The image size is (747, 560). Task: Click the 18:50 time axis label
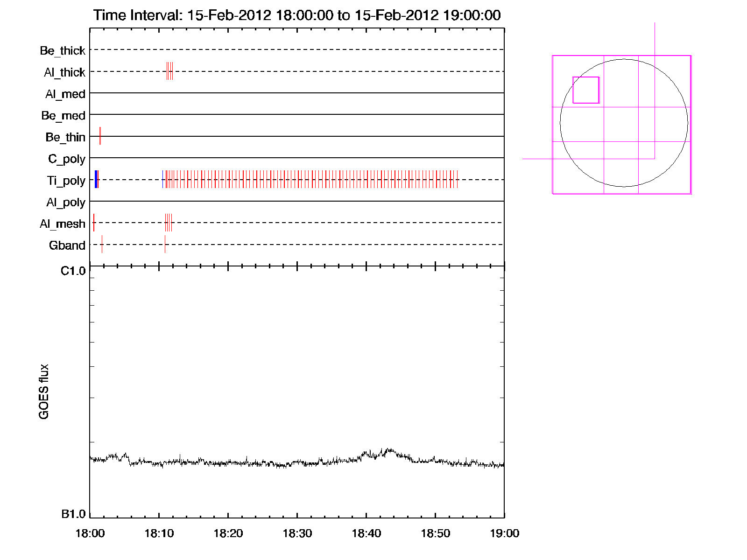coord(435,533)
